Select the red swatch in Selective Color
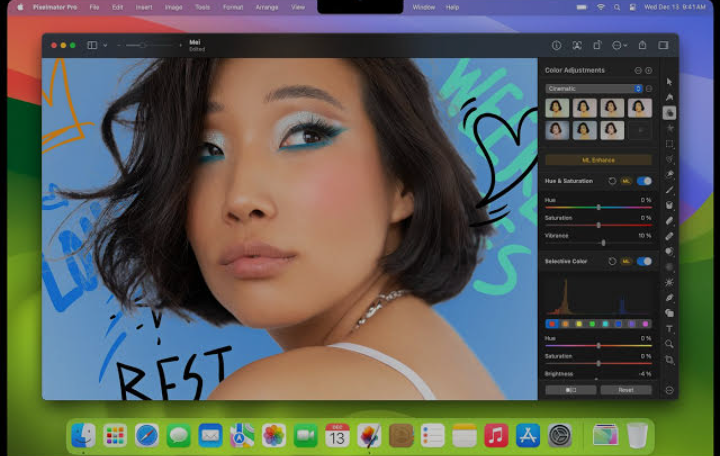 coord(552,324)
